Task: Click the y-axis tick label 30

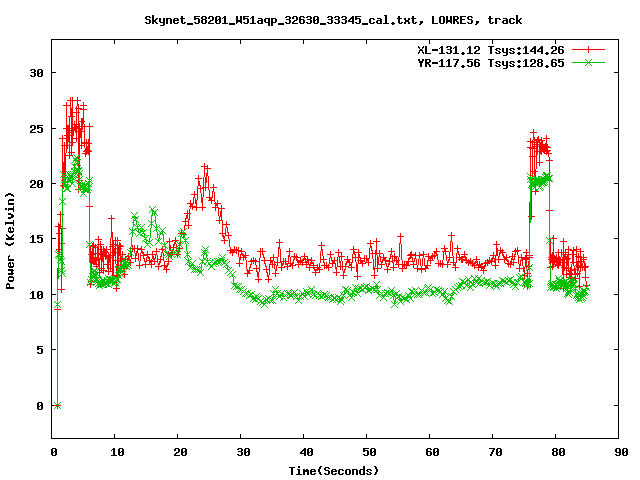Action: click(x=36, y=73)
